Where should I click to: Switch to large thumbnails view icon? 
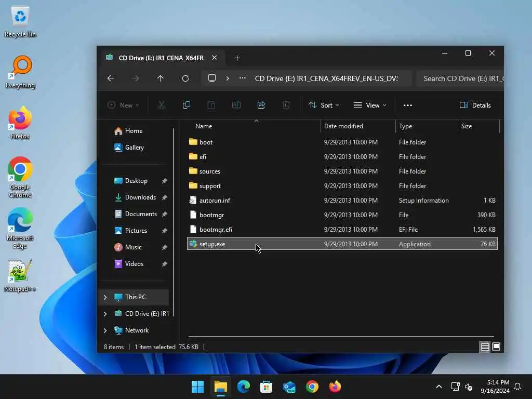pyautogui.click(x=496, y=347)
